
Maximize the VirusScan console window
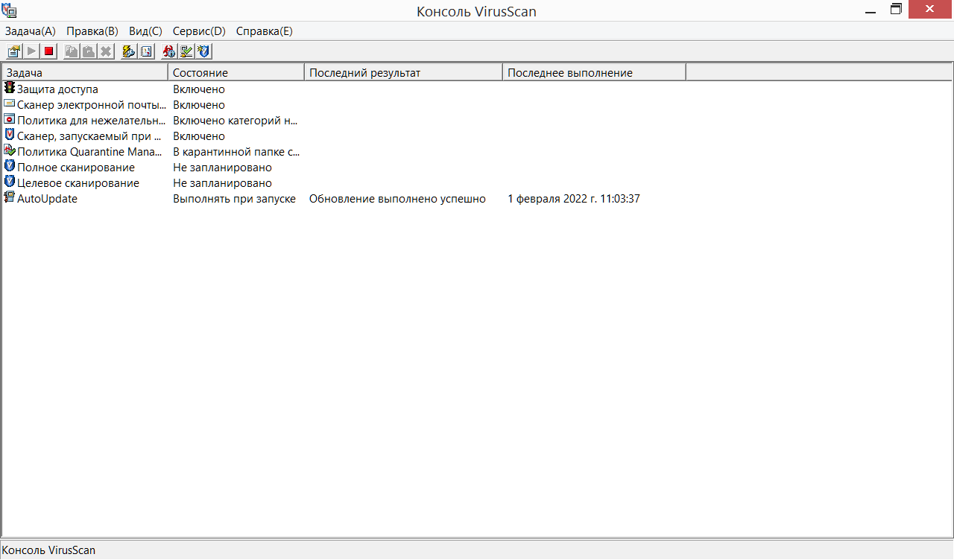[897, 10]
